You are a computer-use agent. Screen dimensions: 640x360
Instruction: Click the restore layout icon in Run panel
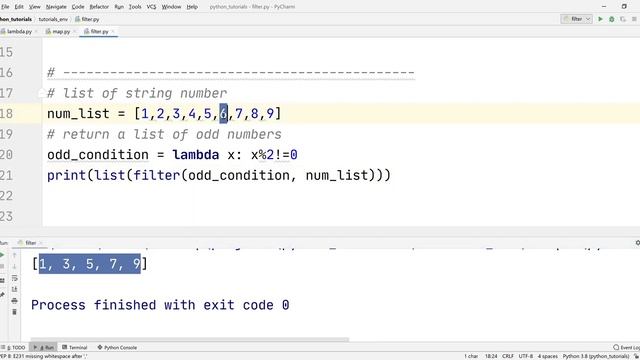2,280
